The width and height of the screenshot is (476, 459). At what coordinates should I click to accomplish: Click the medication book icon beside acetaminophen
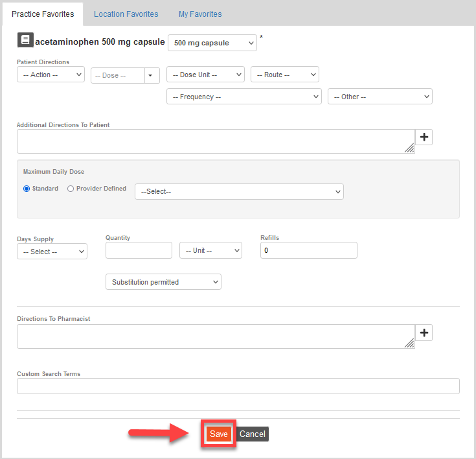point(25,41)
